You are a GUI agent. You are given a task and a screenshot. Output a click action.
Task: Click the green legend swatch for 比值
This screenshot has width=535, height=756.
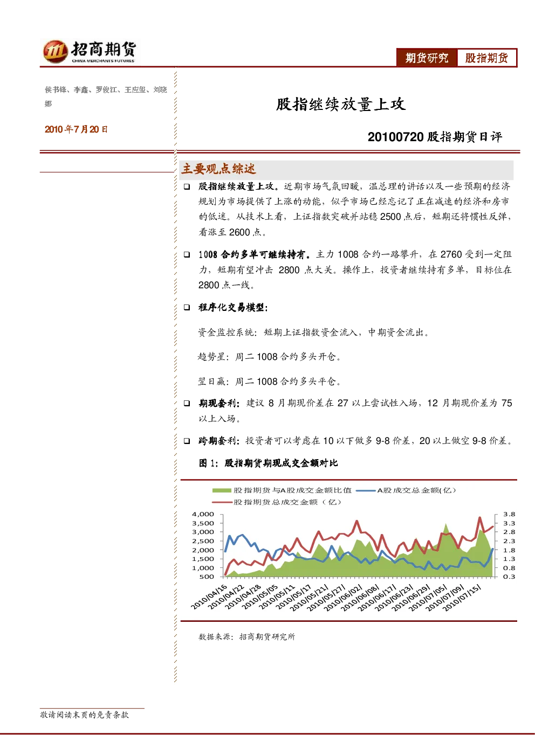point(222,490)
